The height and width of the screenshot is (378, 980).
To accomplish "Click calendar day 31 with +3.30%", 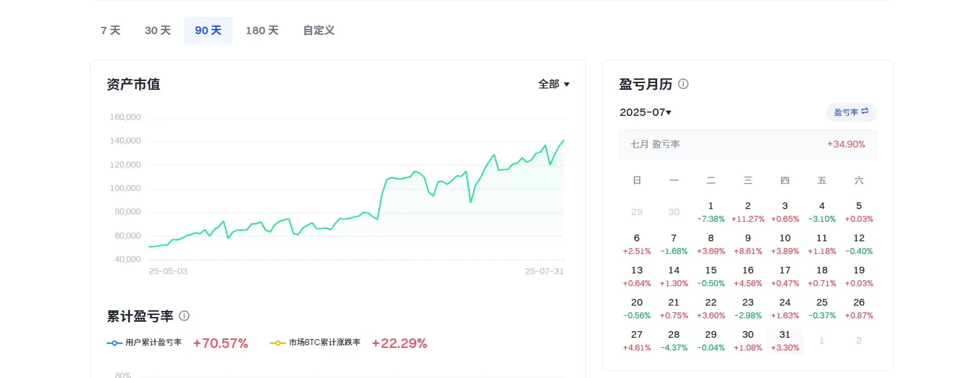I will [x=784, y=340].
